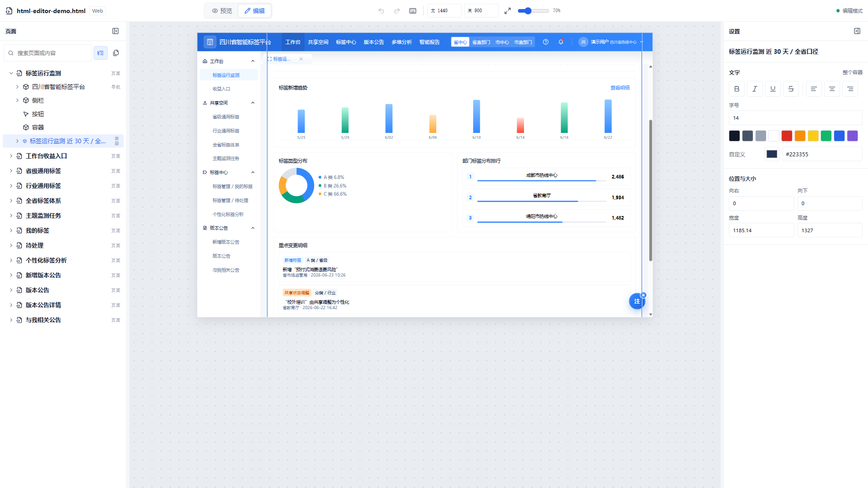Click the 整个容器 link

tap(852, 72)
